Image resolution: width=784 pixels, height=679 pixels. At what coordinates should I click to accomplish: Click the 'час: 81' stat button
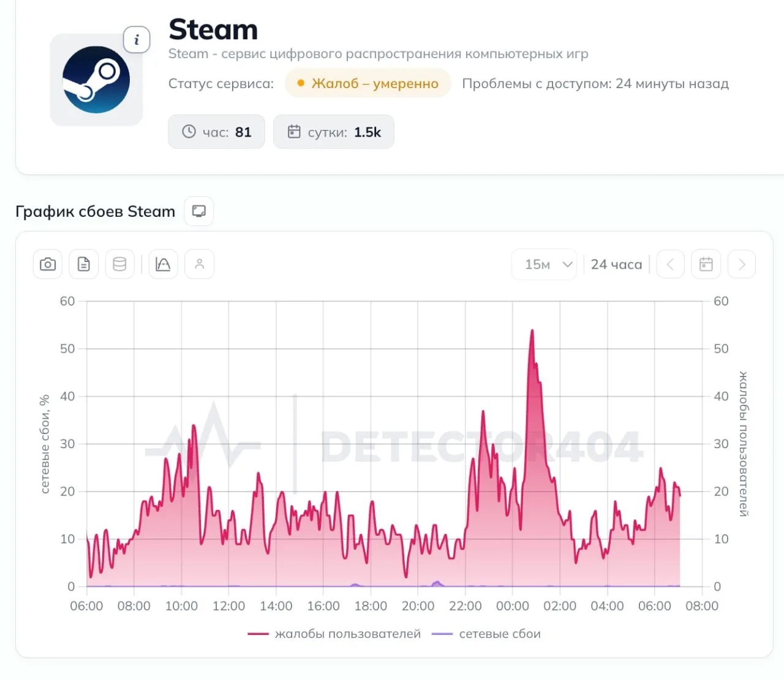click(216, 132)
